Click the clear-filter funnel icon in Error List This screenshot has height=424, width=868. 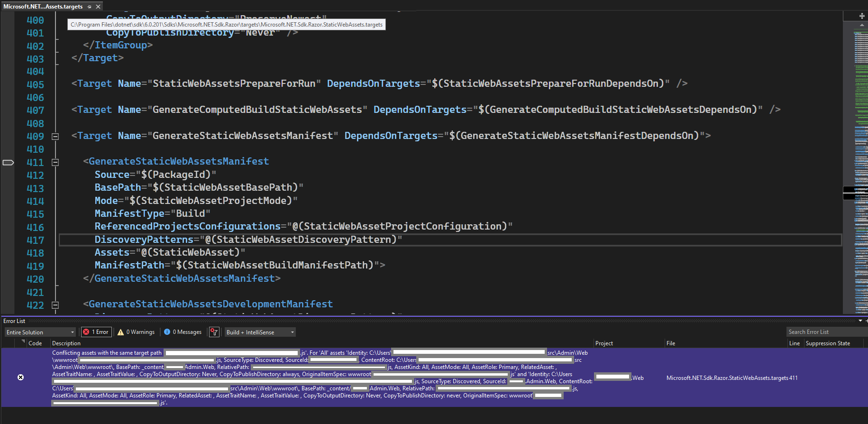point(214,332)
